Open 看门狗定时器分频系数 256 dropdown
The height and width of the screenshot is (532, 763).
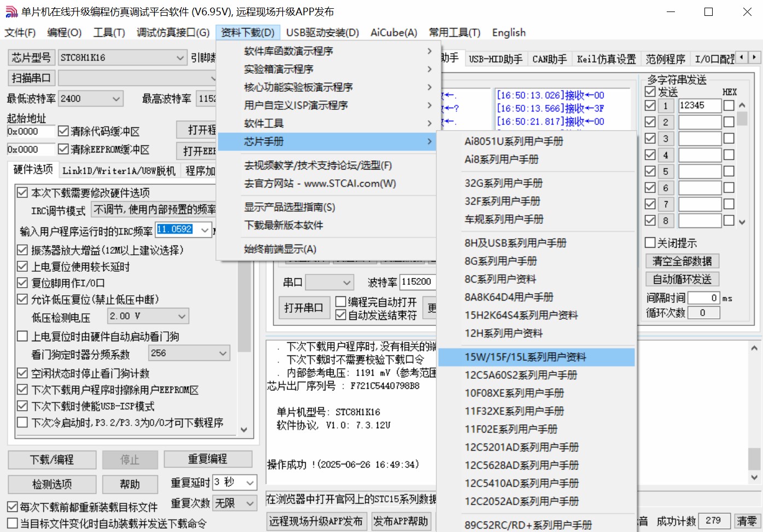(x=189, y=353)
